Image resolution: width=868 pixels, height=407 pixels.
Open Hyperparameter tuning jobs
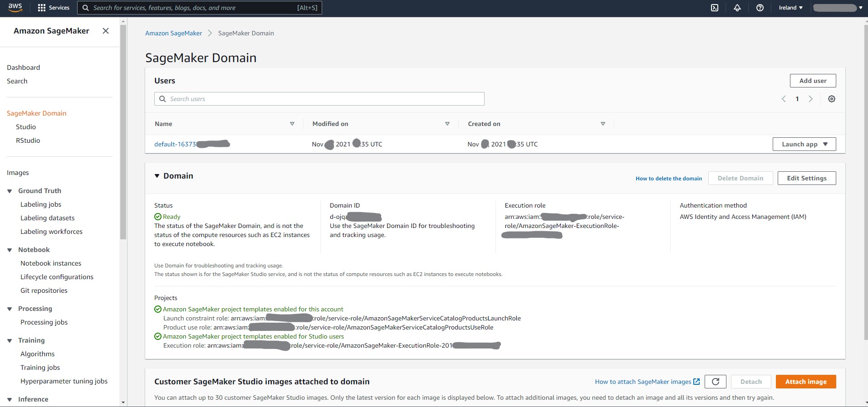(x=64, y=381)
